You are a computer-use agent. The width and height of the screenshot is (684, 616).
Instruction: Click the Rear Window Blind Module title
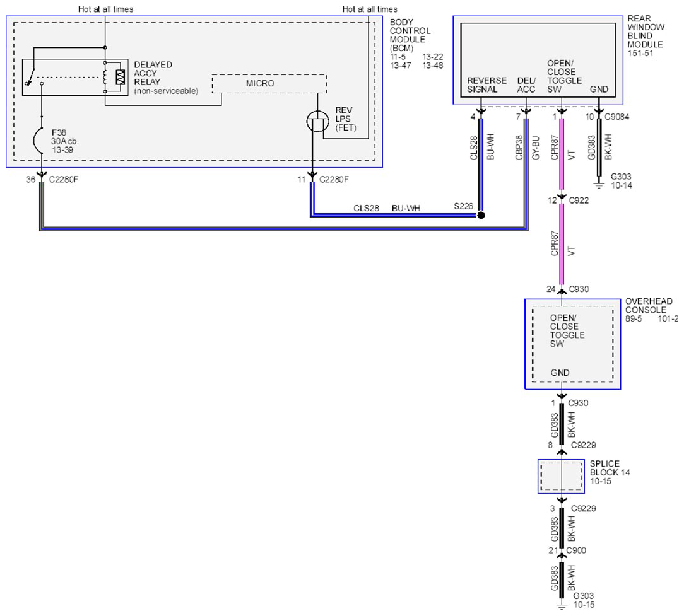tap(646, 32)
